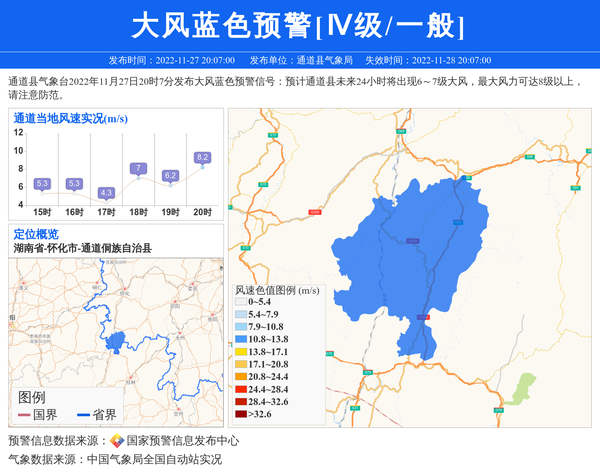
Task: Click the 失效时间：2022-11-28 20:07:00 text
Action: 428,60
